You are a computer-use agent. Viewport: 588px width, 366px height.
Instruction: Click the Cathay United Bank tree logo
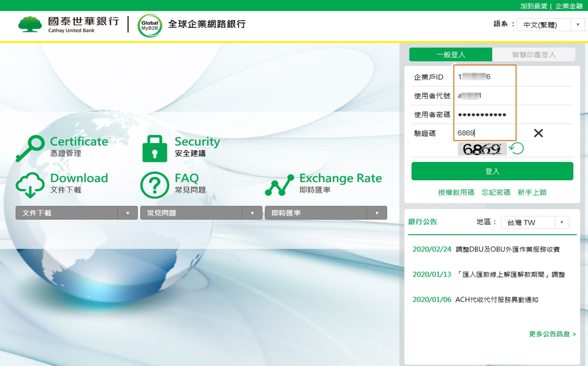pyautogui.click(x=30, y=24)
